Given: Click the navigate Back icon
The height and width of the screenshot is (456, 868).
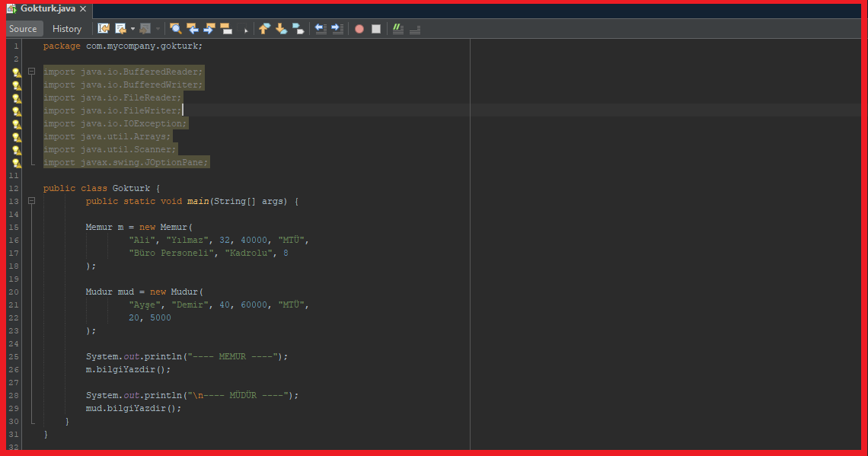Looking at the screenshot, I should coord(120,29).
